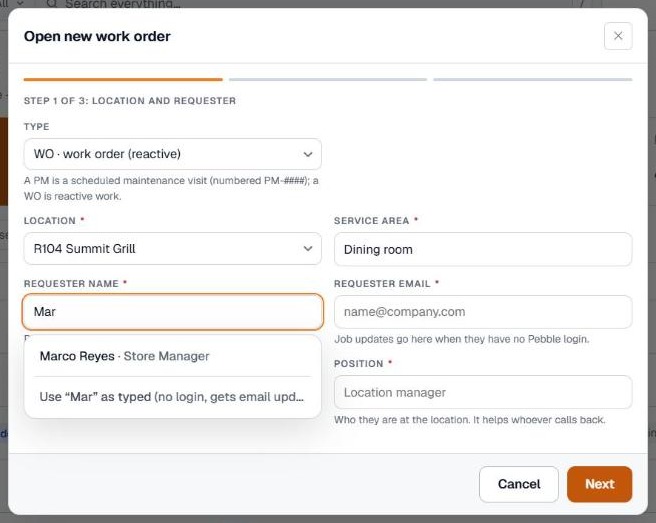This screenshot has height=523, width=656.
Task: Click the second gray progress step bar
Action: tap(328, 79)
